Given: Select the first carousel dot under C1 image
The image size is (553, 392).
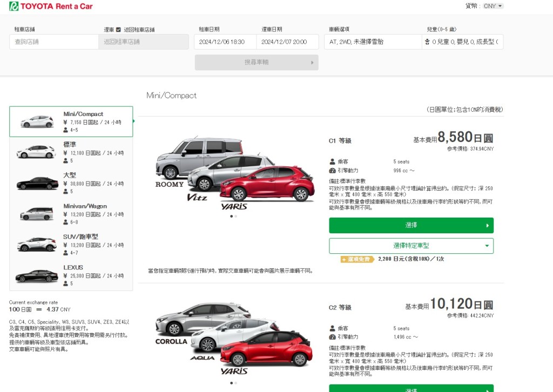Looking at the screenshot, I should (x=231, y=216).
